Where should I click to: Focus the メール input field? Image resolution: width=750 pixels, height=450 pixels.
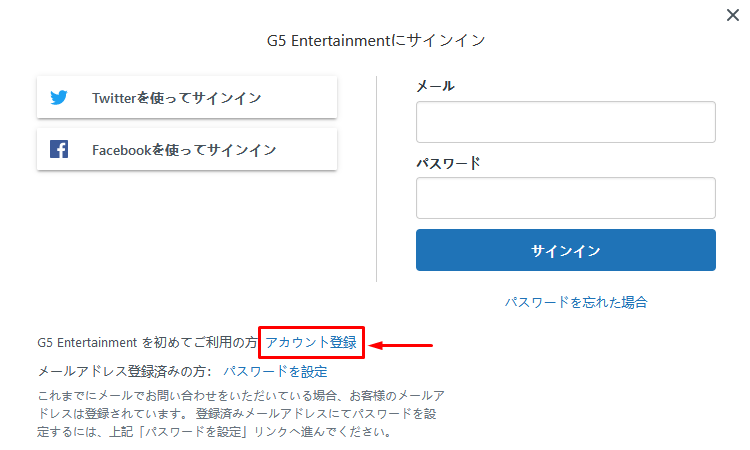click(566, 122)
